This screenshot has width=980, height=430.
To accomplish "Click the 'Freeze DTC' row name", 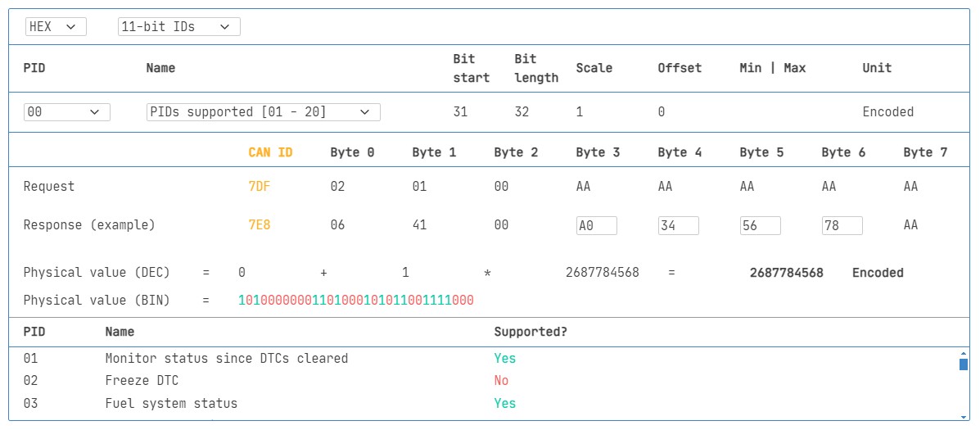I will click(142, 381).
